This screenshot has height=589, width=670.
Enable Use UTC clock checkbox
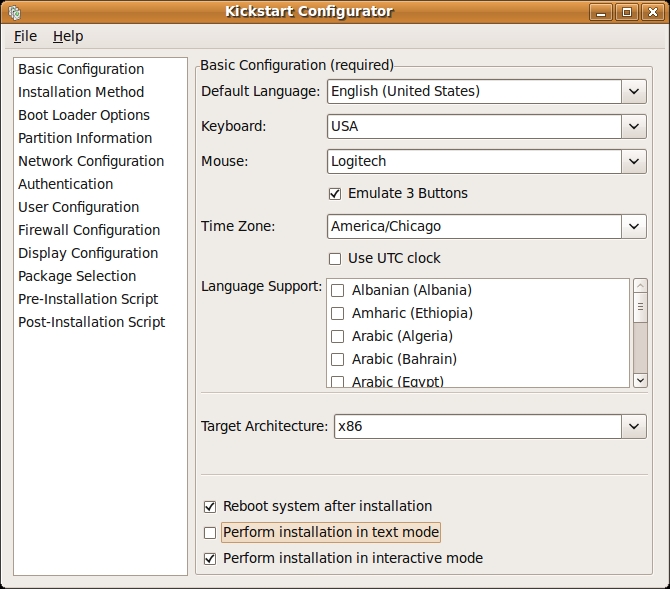335,258
